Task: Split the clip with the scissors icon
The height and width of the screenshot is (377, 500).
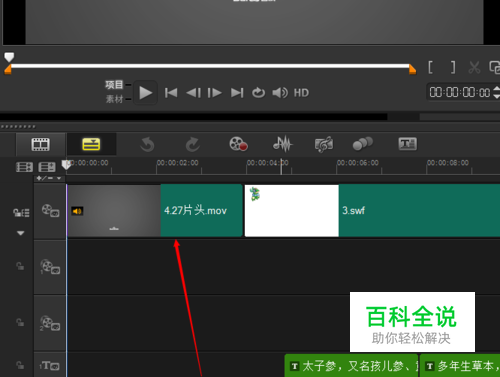Action: pyautogui.click(x=474, y=67)
